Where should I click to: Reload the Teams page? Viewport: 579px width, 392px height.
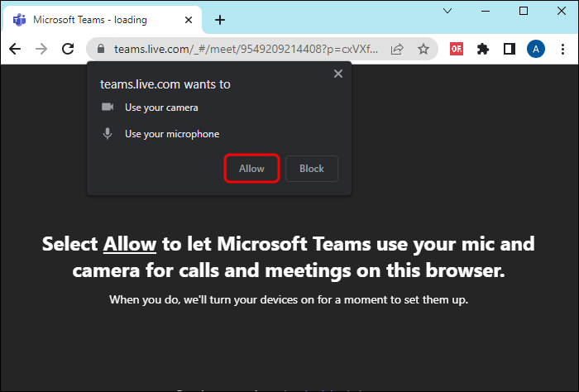coord(69,49)
